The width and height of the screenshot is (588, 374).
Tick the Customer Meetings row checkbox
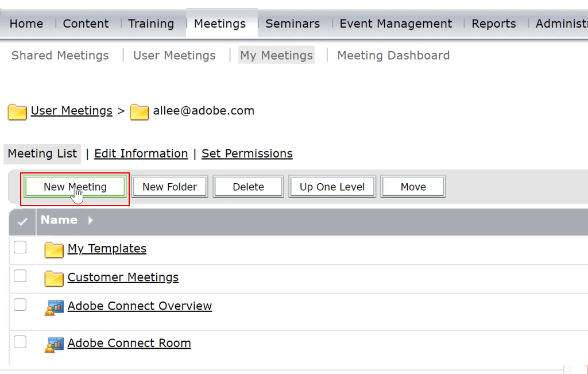tap(20, 276)
